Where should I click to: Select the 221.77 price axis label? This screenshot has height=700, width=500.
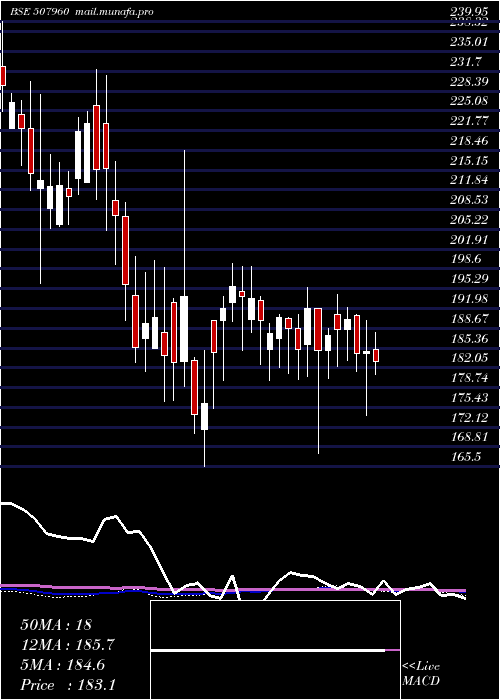[x=468, y=121]
